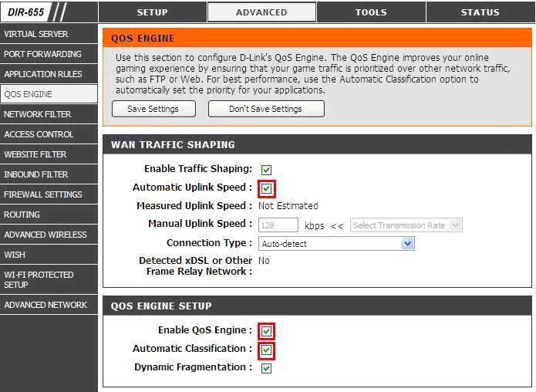Disable the Enable QoS Engine checkbox
The width and height of the screenshot is (536, 392).
(x=266, y=331)
